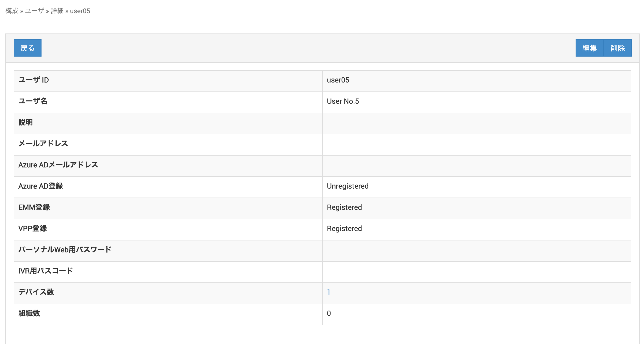Click user05 in the breadcrumb
This screenshot has height=347, width=644.
(80, 11)
